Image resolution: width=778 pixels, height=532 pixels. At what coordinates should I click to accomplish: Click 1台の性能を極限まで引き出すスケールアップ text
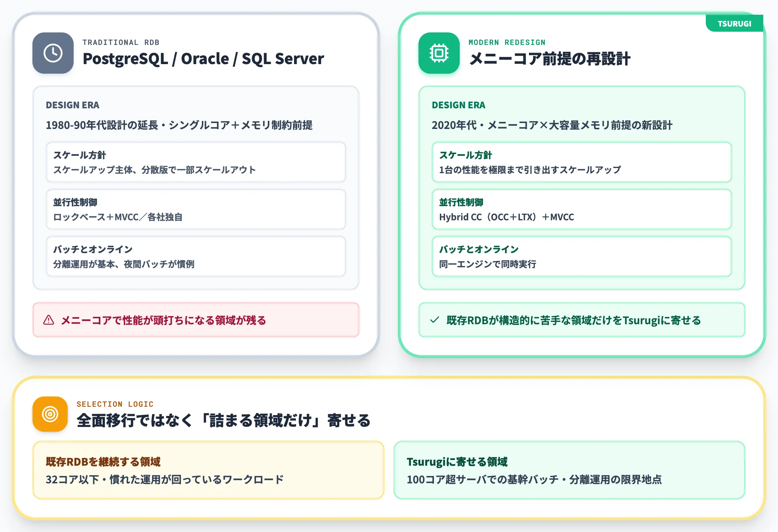click(530, 170)
